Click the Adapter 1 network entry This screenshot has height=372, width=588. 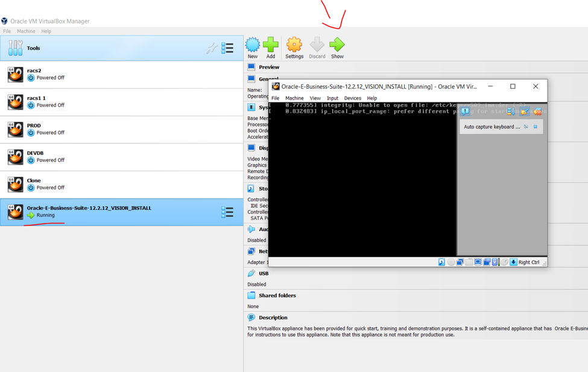click(258, 262)
